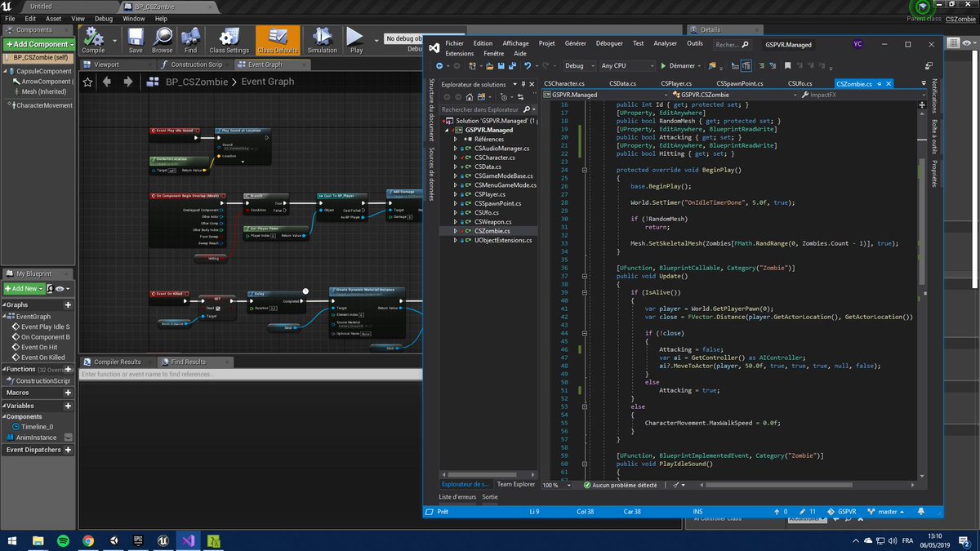The image size is (980, 551).
Task: Open the Any CPU platform dropdown
Action: pyautogui.click(x=627, y=65)
